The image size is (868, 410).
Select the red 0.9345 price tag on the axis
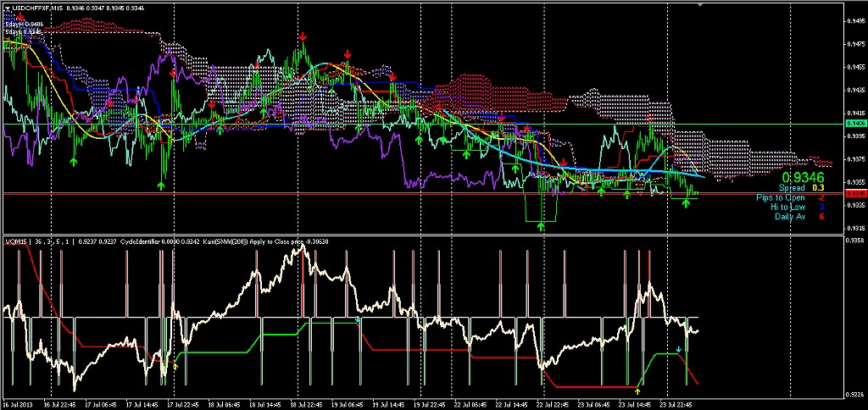pyautogui.click(x=854, y=193)
